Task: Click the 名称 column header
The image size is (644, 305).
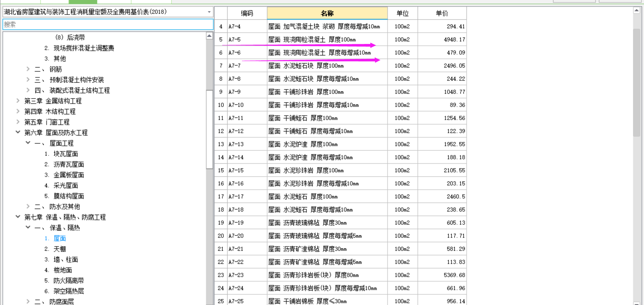Action: [x=327, y=13]
